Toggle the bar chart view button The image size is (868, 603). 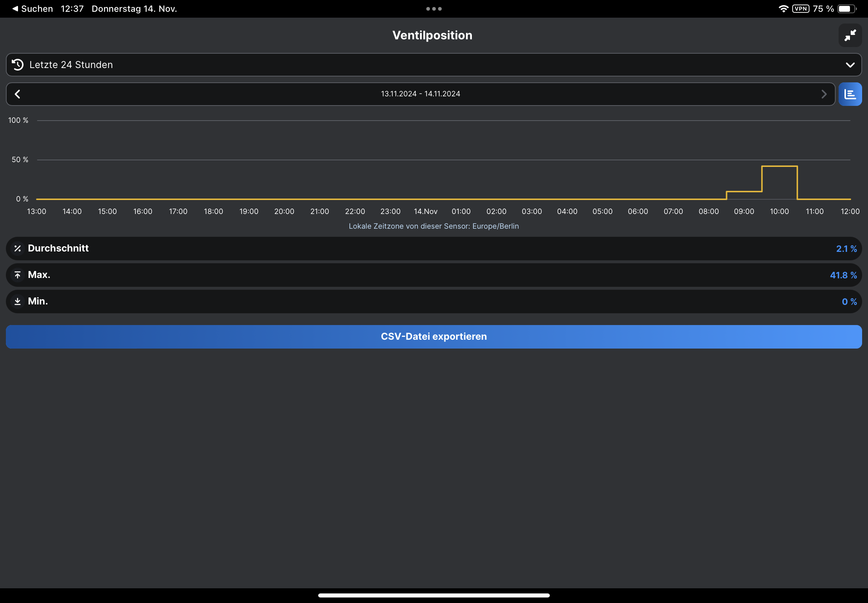(x=850, y=94)
